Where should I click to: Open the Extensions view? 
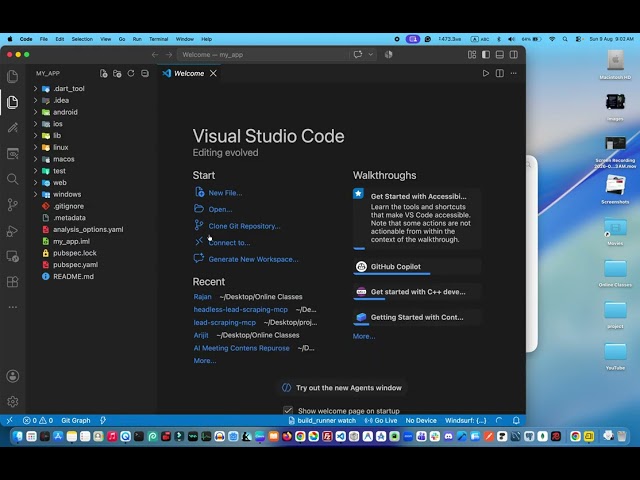[13, 282]
